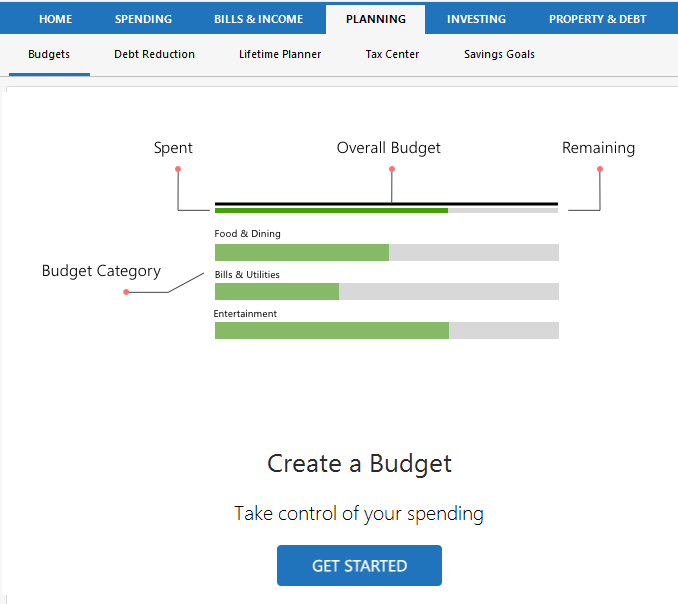The height and width of the screenshot is (604, 678).
Task: Click the Food & Dining progress bar
Action: pyautogui.click(x=386, y=252)
